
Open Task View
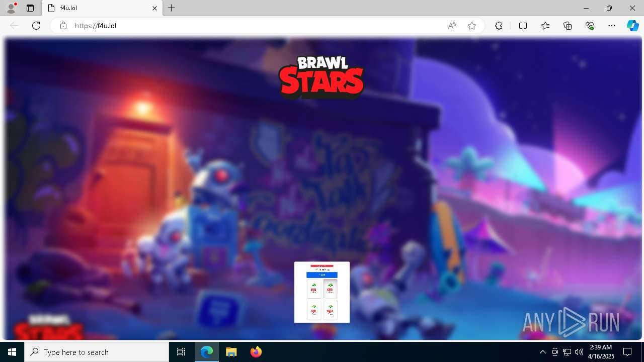[181, 352]
